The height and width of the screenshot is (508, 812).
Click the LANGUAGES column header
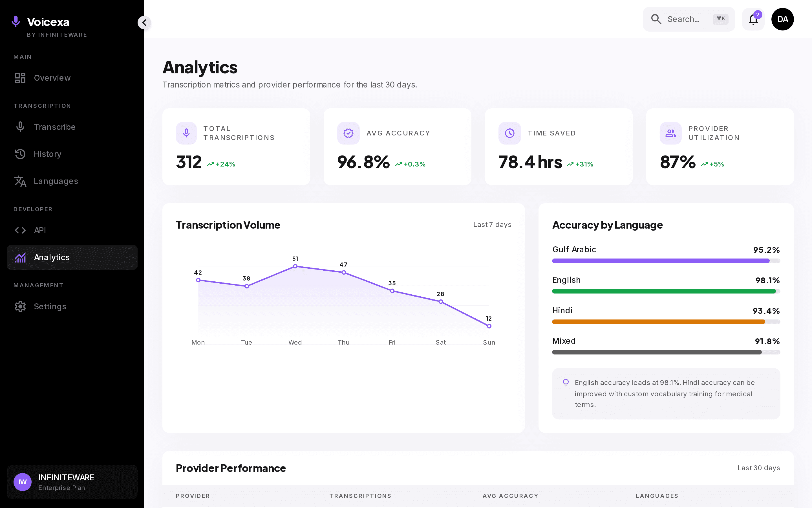point(657,496)
